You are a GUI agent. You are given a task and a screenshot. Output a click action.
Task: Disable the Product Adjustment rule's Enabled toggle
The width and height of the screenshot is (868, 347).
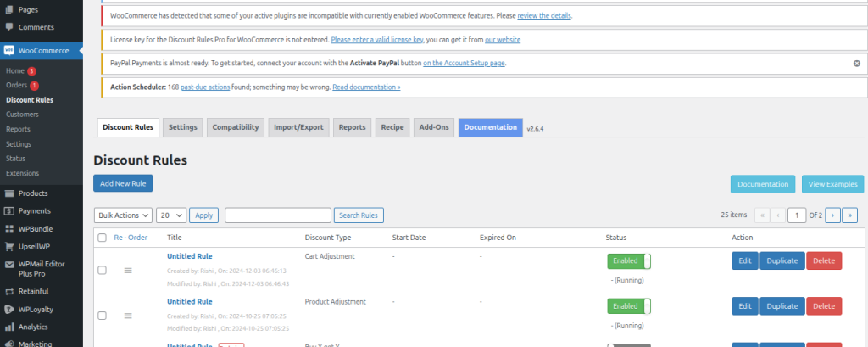tap(628, 306)
